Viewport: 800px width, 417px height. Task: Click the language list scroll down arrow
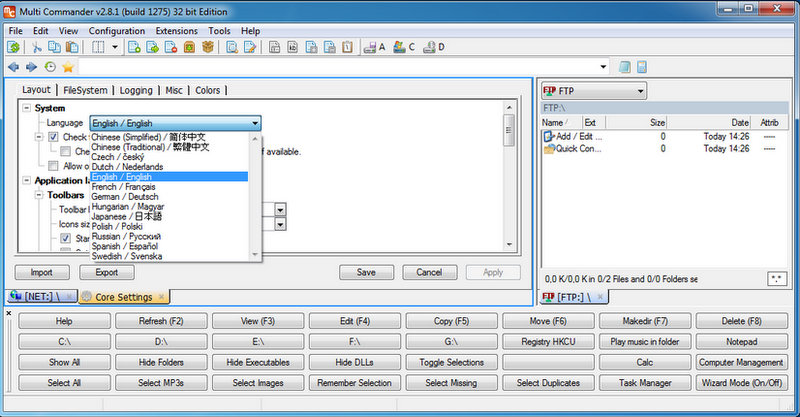point(255,254)
